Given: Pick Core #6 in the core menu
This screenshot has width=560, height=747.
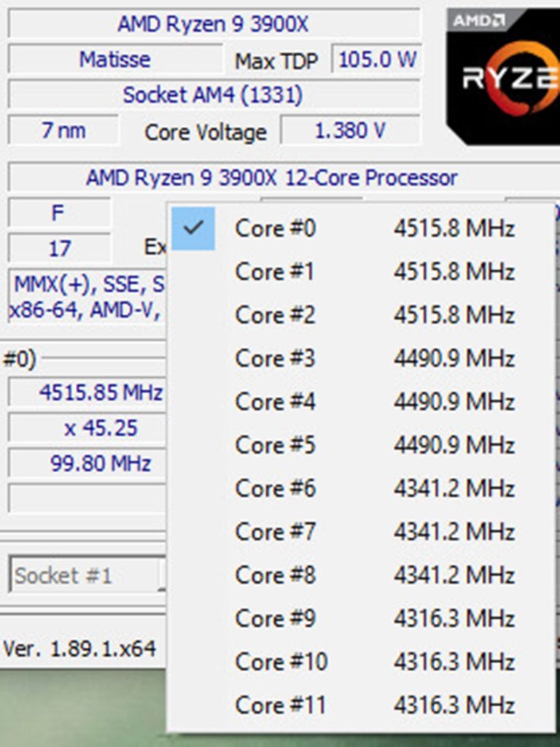Looking at the screenshot, I should point(360,488).
